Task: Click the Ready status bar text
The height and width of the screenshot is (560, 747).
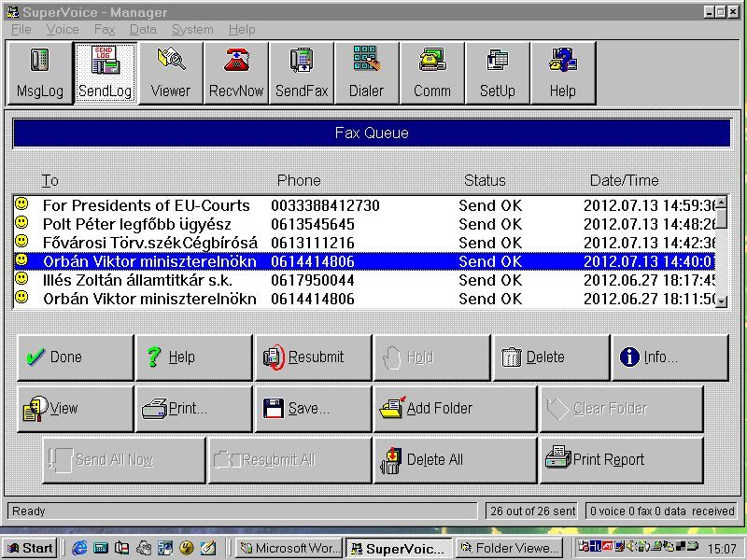Action: click(x=29, y=511)
